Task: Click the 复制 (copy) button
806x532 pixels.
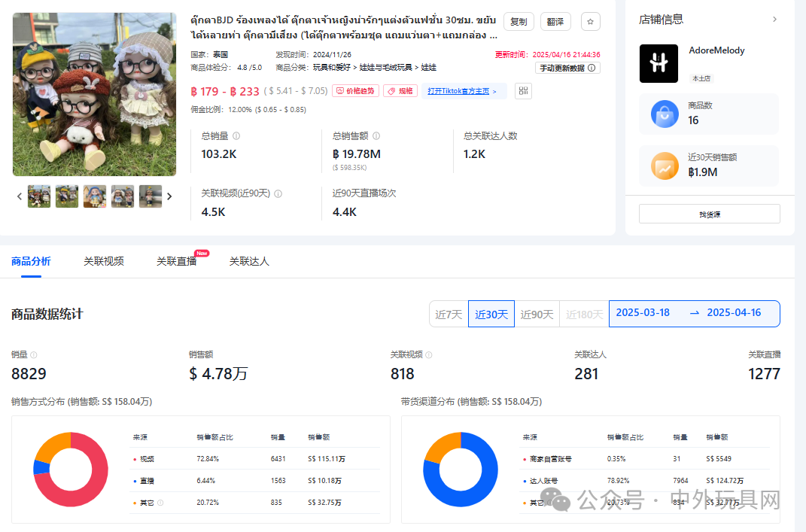Action: [x=518, y=21]
